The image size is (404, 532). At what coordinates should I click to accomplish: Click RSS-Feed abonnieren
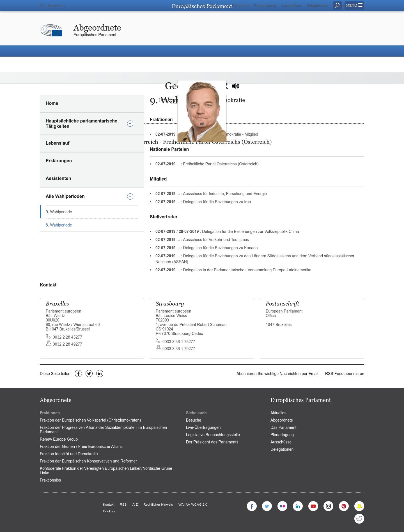(x=345, y=374)
